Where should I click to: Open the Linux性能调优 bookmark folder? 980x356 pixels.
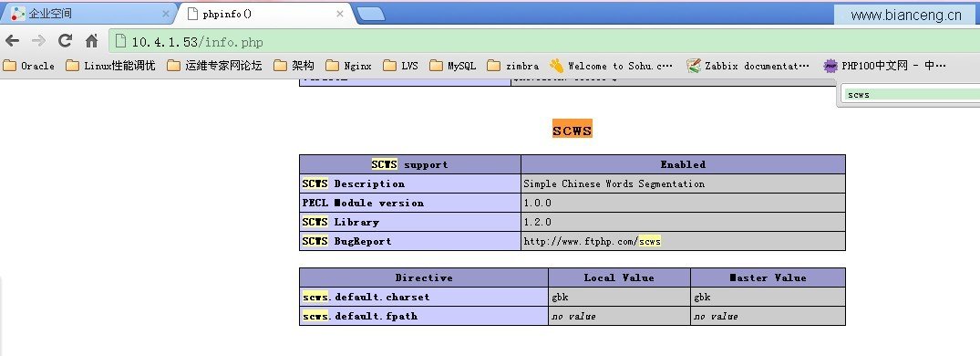[110, 66]
